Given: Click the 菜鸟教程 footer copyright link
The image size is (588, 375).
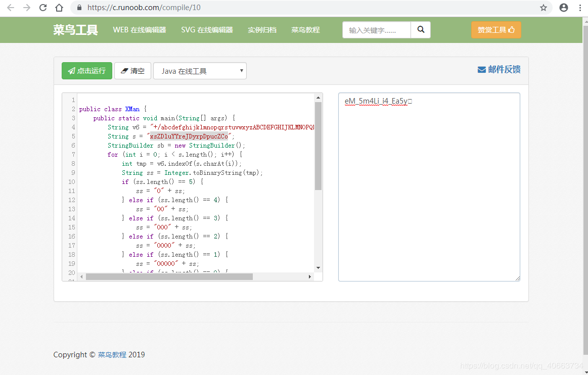Looking at the screenshot, I should pos(112,355).
